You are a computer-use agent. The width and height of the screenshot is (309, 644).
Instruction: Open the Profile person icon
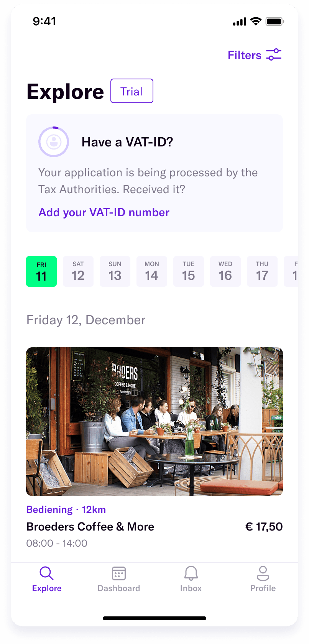(263, 573)
